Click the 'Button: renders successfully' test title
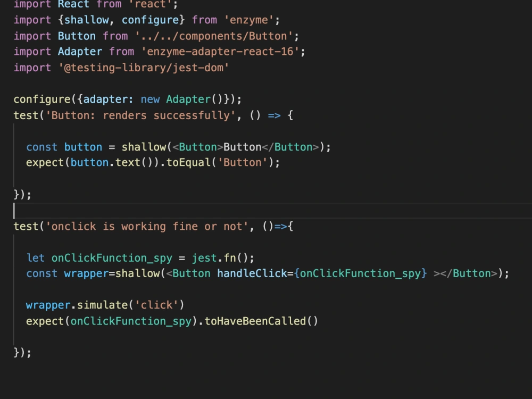 pyautogui.click(x=140, y=115)
